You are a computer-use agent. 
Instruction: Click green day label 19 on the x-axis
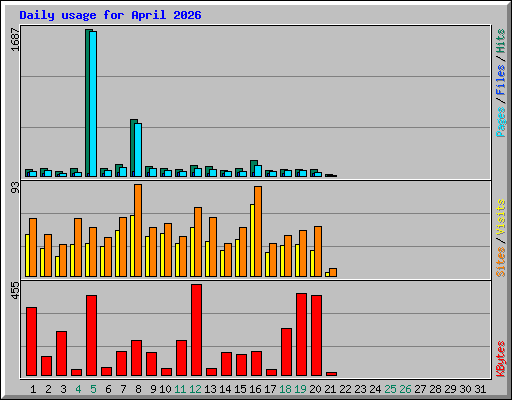coord(300,389)
